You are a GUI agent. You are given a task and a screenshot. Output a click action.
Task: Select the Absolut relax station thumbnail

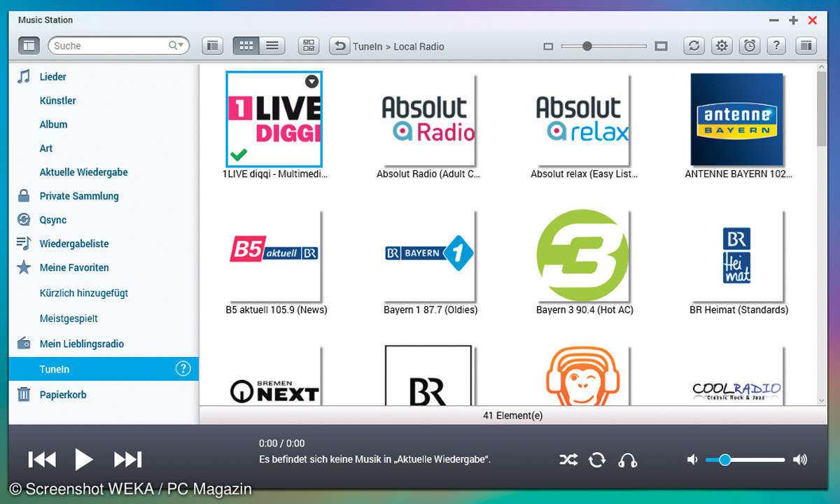coord(582,119)
